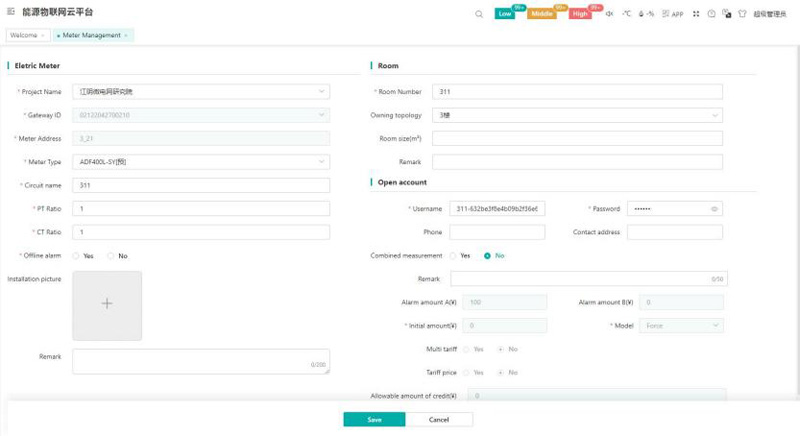Toggle fullscreen mode icon

tap(696, 14)
